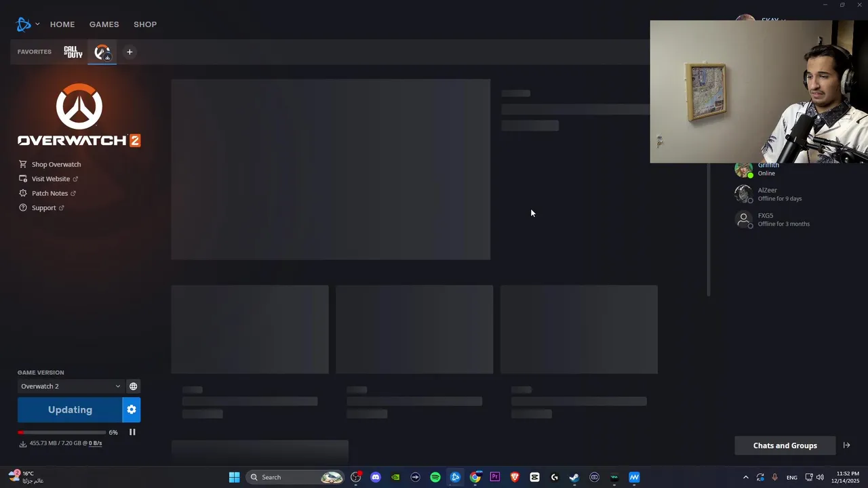Viewport: 868px width, 488px height.
Task: Click the Overwatch 2 logo
Action: tap(79, 115)
